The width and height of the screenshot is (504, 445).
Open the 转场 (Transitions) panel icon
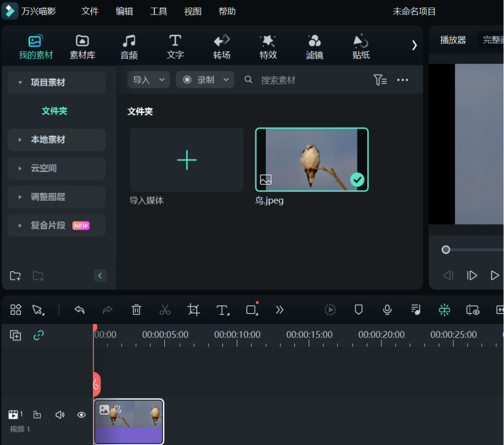(x=221, y=46)
